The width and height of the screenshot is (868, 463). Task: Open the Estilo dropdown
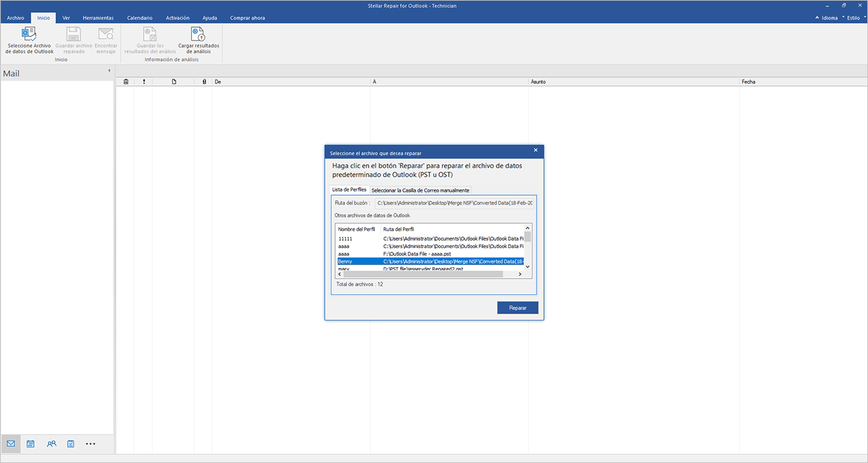tap(852, 18)
